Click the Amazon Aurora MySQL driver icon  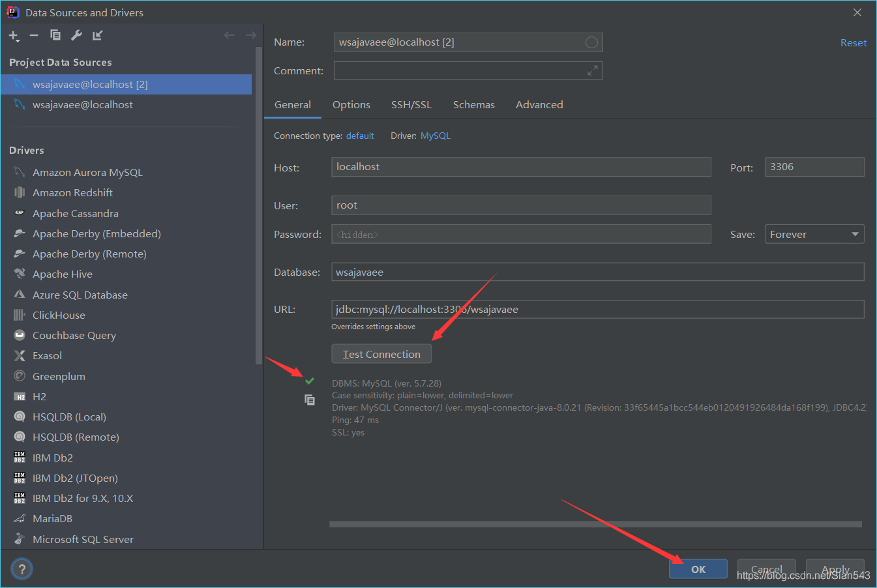pyautogui.click(x=20, y=172)
